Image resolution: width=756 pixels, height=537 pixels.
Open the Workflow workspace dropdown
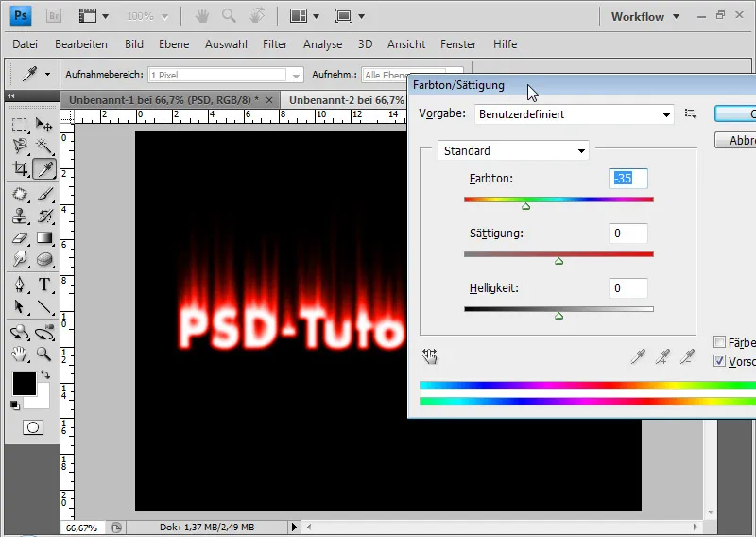(645, 16)
